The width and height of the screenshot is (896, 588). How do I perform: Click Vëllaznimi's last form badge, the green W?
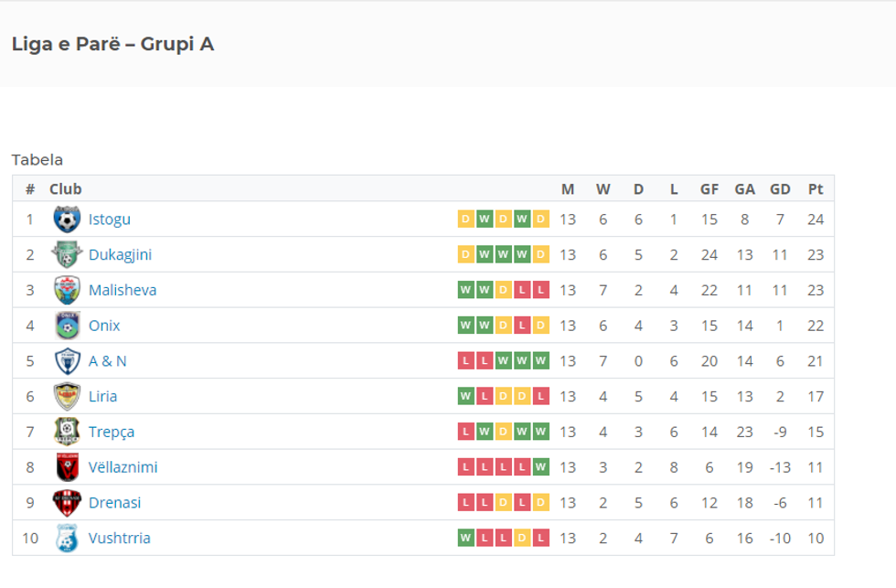(x=541, y=467)
